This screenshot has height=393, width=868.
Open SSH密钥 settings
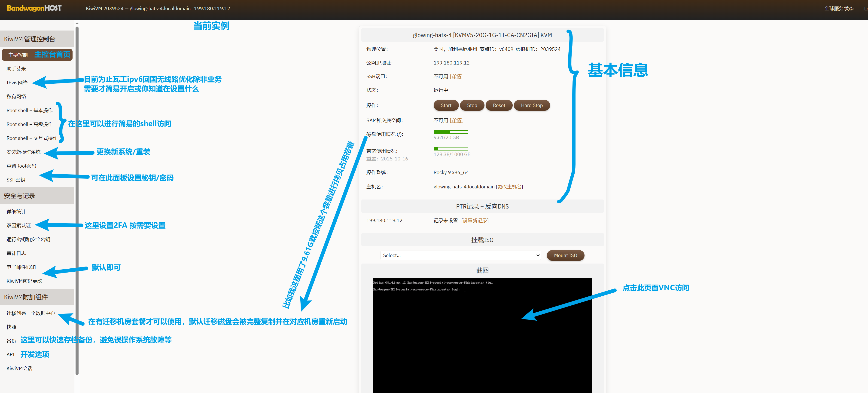click(16, 180)
